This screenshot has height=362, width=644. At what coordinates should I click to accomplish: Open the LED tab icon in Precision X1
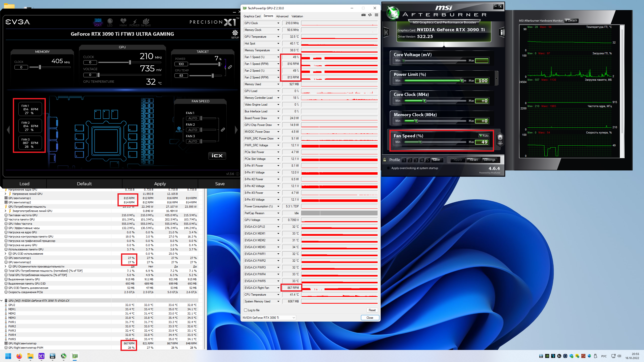[x=110, y=22]
